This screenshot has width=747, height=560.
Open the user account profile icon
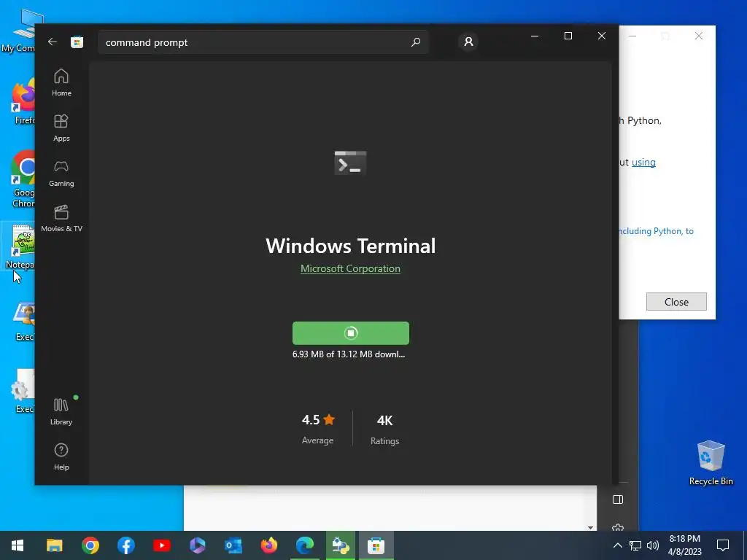coord(468,42)
